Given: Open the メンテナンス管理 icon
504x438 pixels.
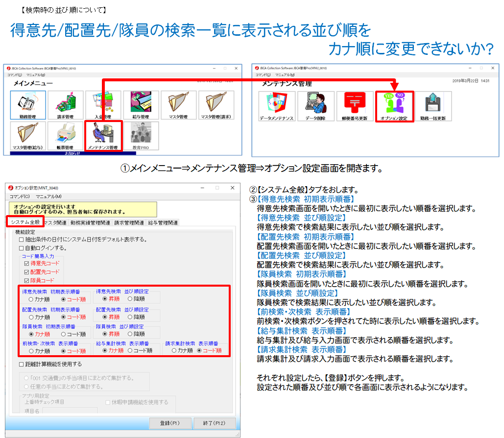Looking at the screenshot, I should coord(103,136).
